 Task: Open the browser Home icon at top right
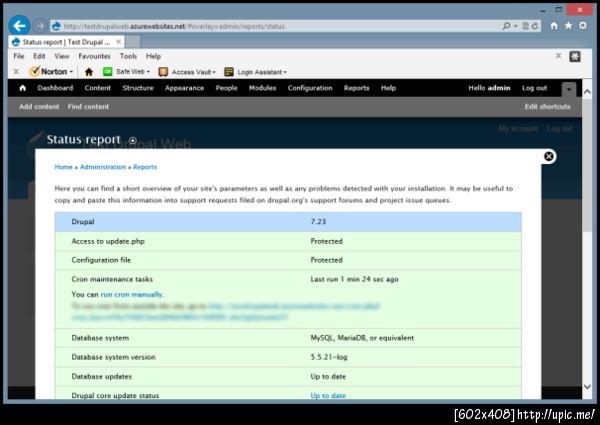pyautogui.click(x=554, y=26)
